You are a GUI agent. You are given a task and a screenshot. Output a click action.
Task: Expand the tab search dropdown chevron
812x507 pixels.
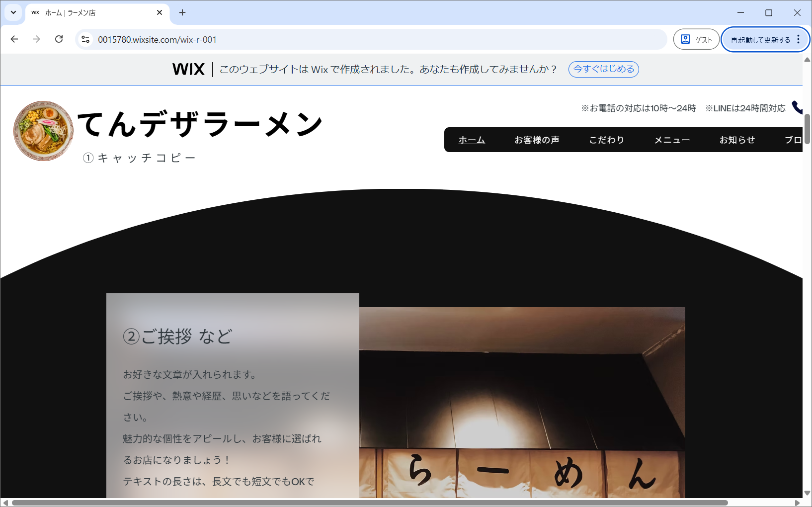[13, 12]
